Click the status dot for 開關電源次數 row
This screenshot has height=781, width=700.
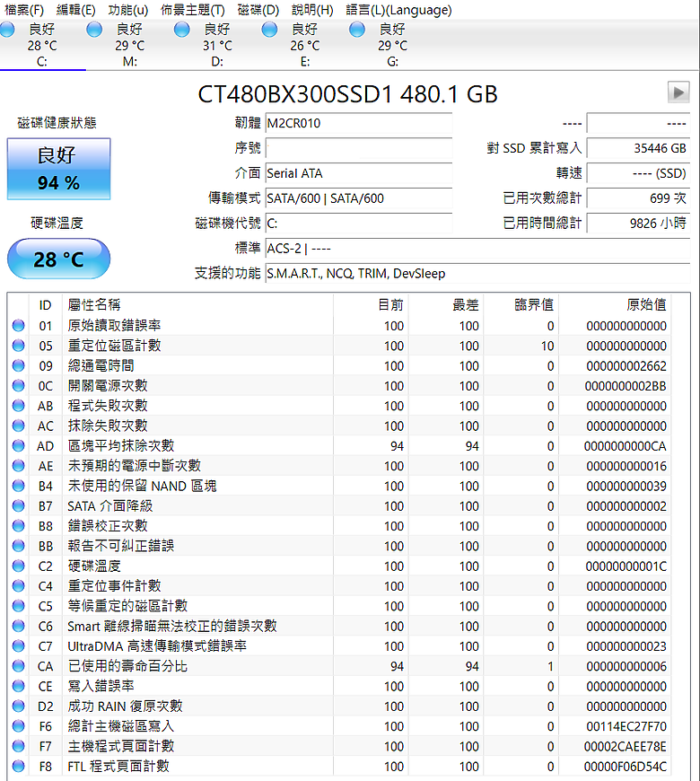[19, 385]
